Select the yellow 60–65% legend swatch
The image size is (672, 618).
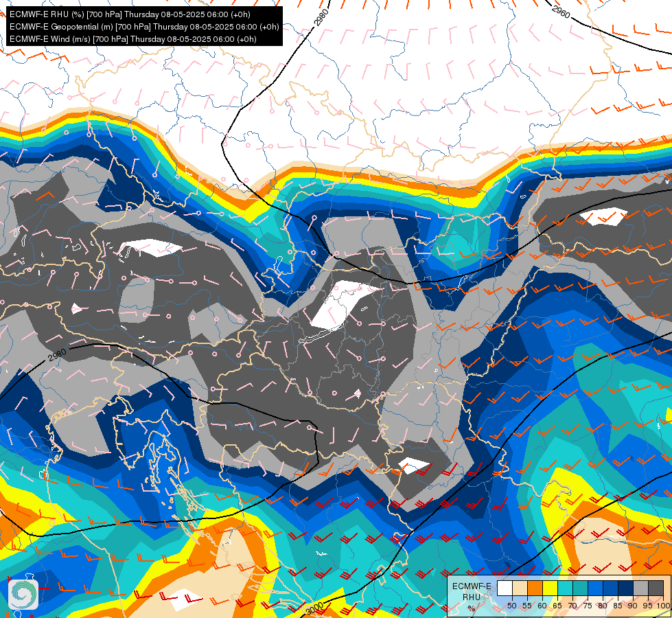(551, 588)
